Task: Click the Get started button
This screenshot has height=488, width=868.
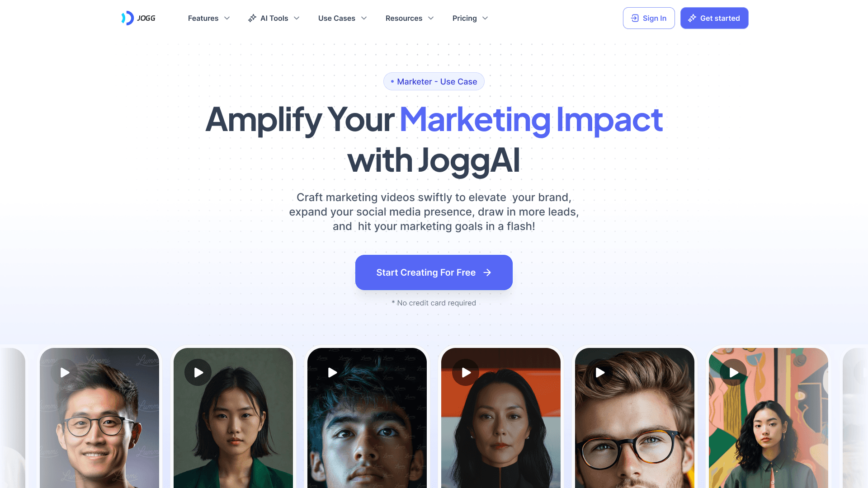Action: [x=714, y=18]
